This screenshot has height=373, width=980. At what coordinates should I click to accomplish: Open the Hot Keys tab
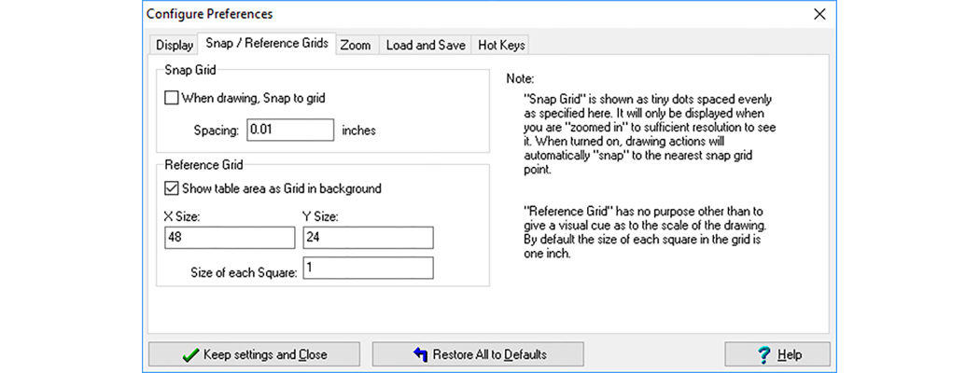point(502,45)
